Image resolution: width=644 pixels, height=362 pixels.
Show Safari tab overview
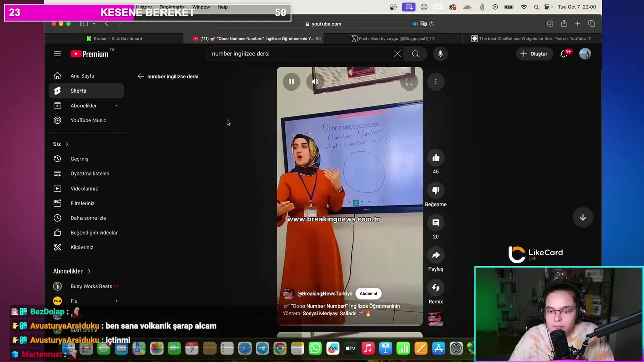point(592,24)
